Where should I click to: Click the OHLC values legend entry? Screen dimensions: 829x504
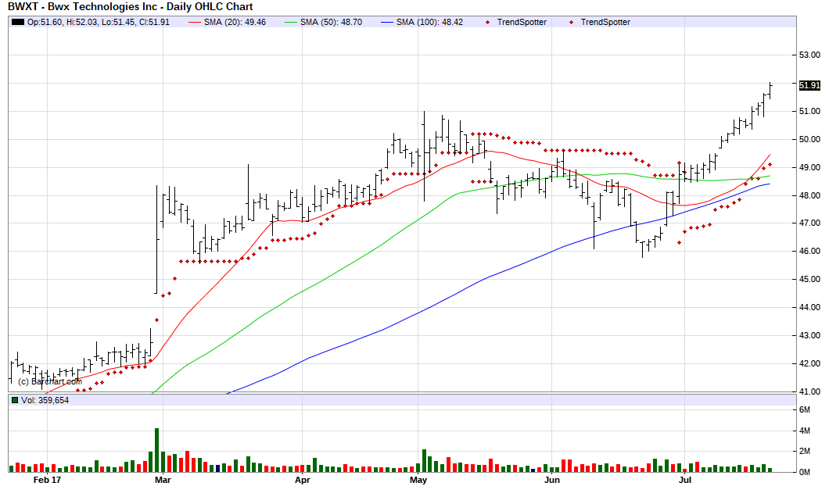[x=99, y=22]
